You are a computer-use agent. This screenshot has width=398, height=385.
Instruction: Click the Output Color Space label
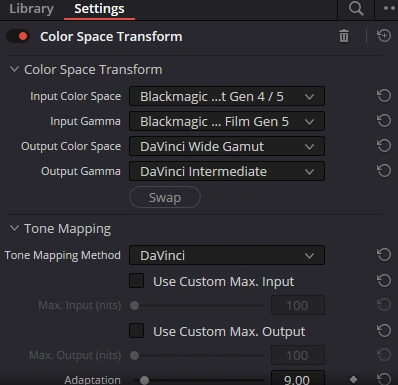click(71, 146)
